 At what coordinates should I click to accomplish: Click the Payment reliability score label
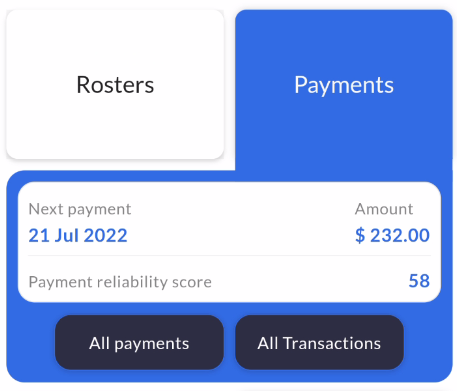point(120,282)
